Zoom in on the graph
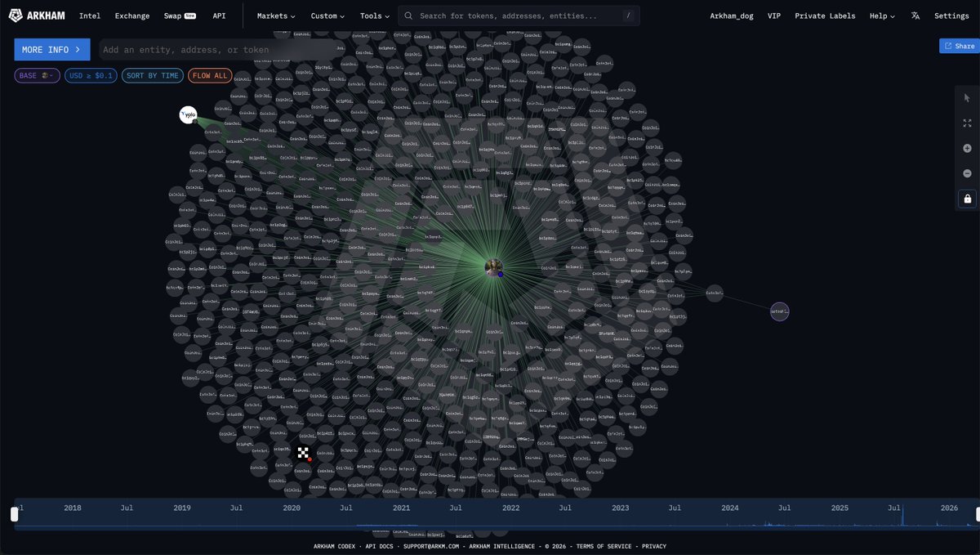 tap(967, 148)
